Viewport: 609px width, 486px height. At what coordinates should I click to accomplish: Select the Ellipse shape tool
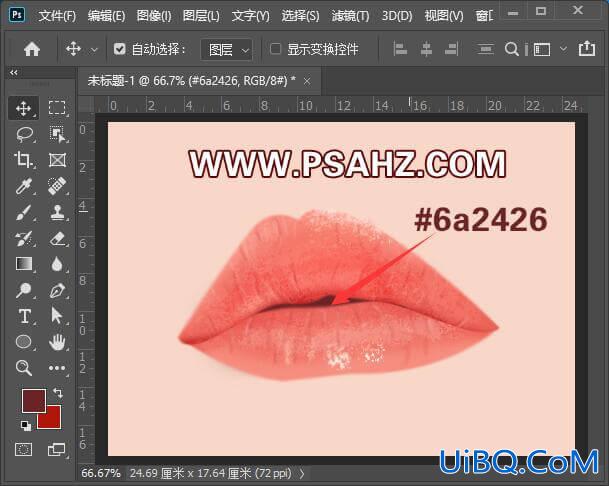(x=23, y=342)
